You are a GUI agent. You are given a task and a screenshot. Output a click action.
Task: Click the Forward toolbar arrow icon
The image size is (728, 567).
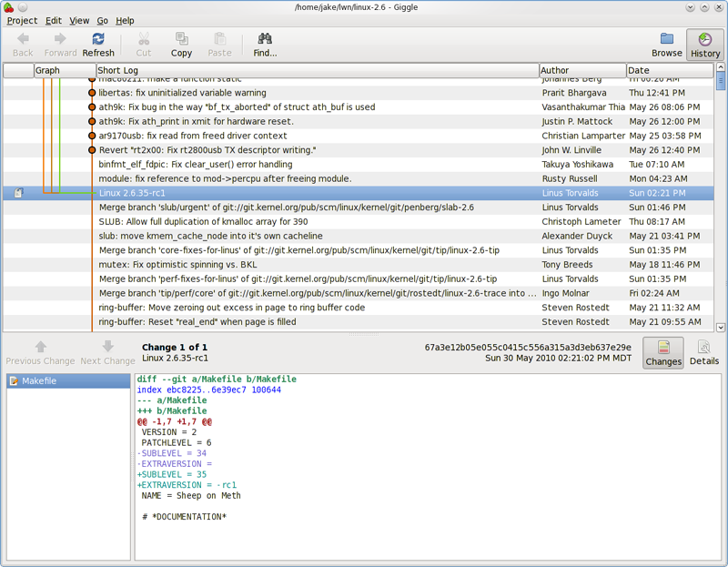[60, 38]
